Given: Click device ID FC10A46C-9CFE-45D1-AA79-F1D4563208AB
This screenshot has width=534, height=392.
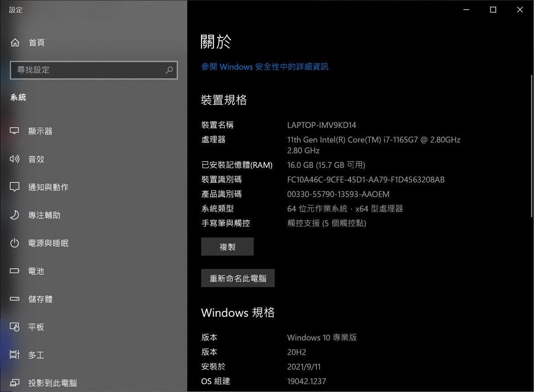Looking at the screenshot, I should (366, 180).
